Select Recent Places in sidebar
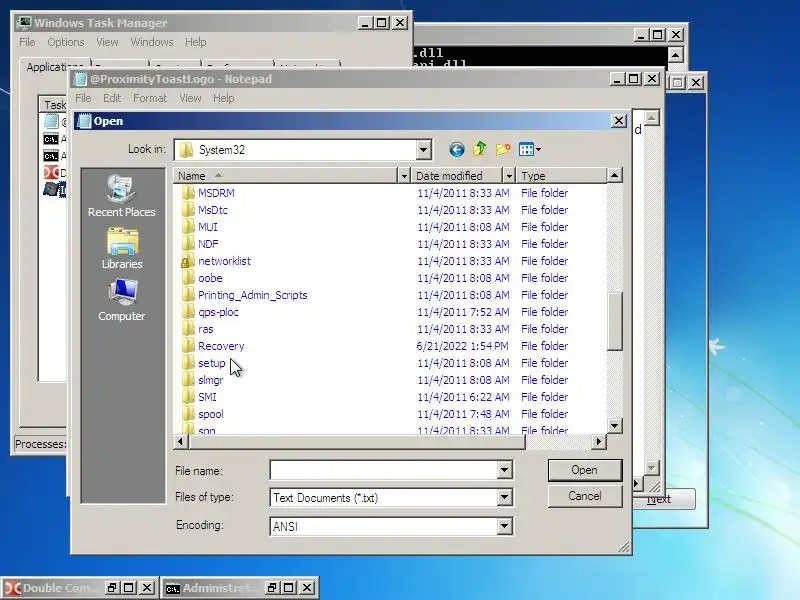The height and width of the screenshot is (600, 800). click(x=122, y=196)
